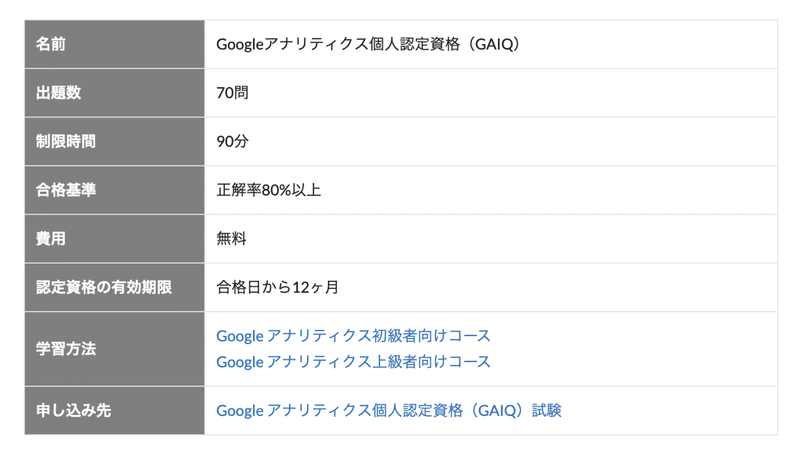
Task: Click the 制限時間 header cell
Action: pos(115,141)
